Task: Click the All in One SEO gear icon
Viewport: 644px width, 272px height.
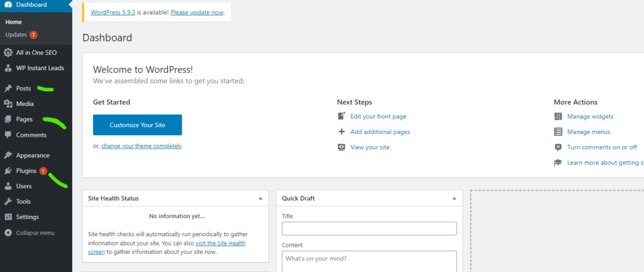Action: coord(8,53)
